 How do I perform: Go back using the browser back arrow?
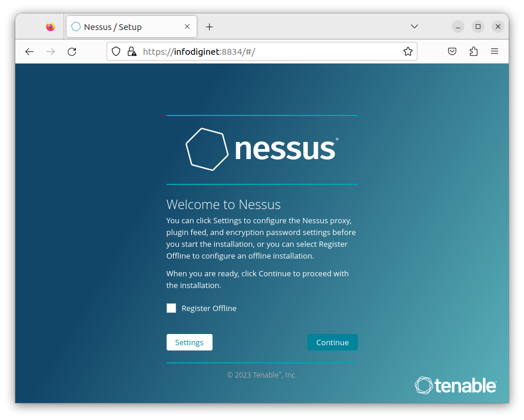point(29,51)
